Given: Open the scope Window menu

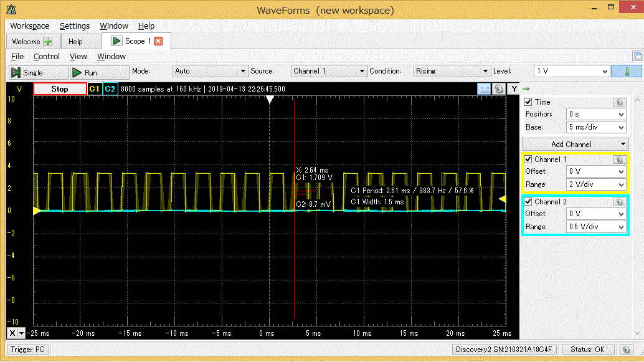Looking at the screenshot, I should pyautogui.click(x=111, y=56).
